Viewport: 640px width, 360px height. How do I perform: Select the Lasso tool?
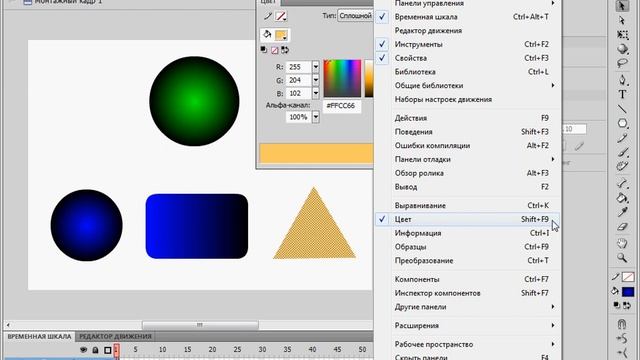[x=622, y=63]
